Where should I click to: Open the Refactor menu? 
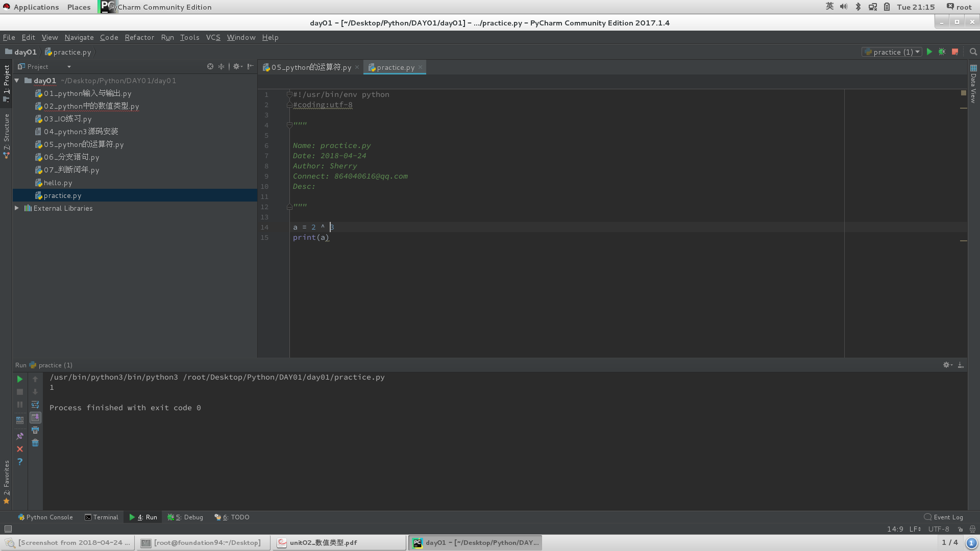(139, 37)
